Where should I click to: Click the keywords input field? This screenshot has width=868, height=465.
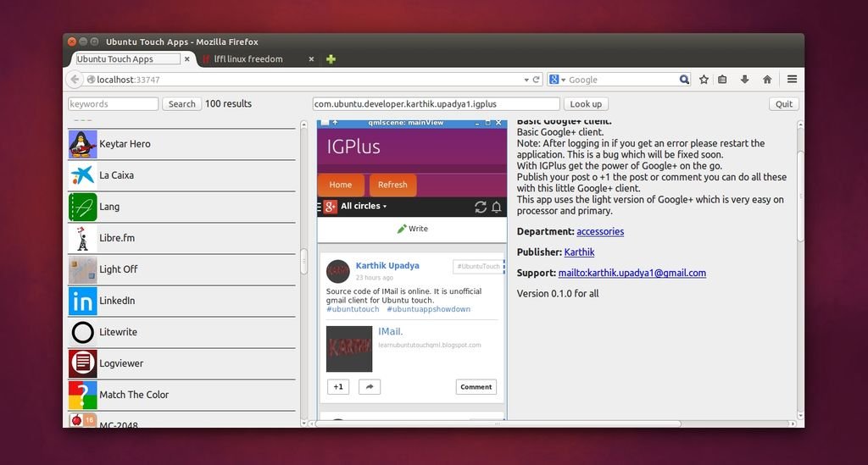pyautogui.click(x=113, y=104)
